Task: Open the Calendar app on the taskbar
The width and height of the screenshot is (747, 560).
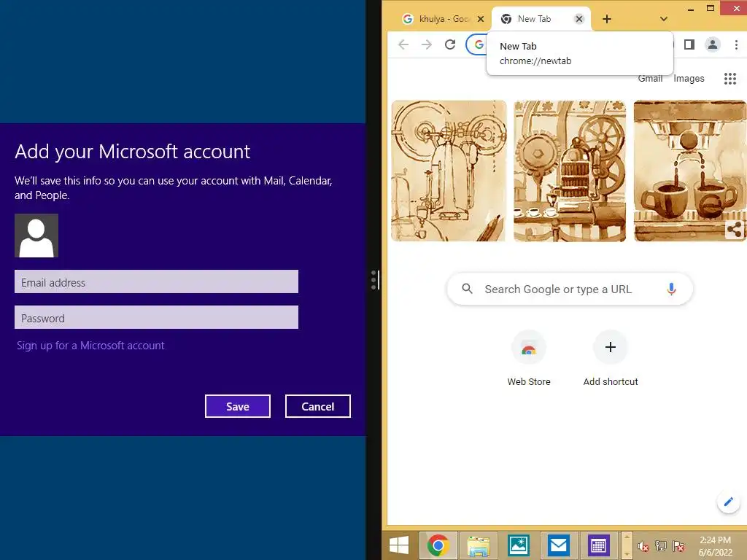Action: [x=598, y=545]
